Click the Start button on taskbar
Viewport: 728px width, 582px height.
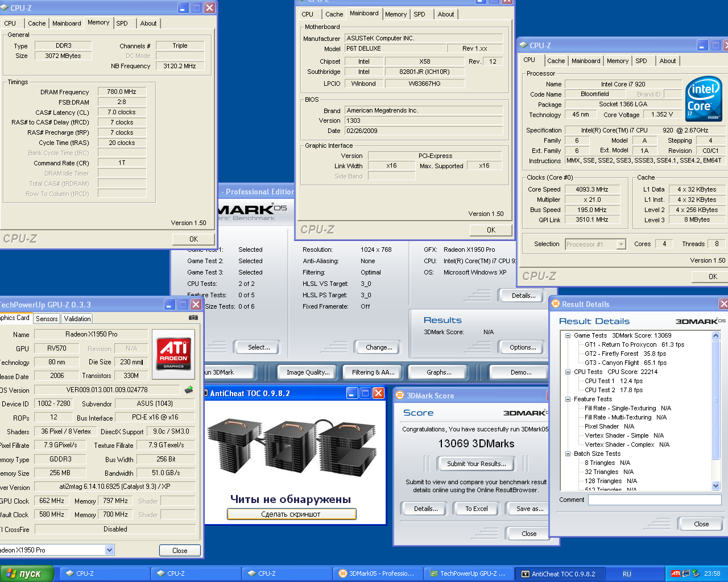[x=27, y=573]
